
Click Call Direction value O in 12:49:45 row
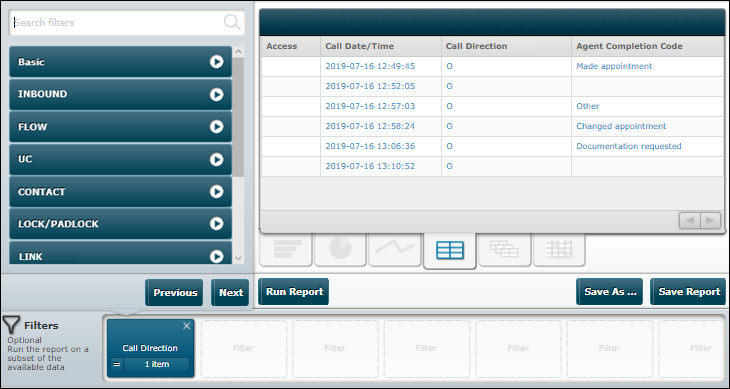449,66
